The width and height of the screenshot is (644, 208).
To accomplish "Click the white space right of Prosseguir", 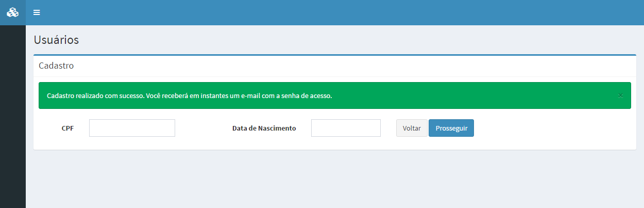I will pyautogui.click(x=551, y=128).
